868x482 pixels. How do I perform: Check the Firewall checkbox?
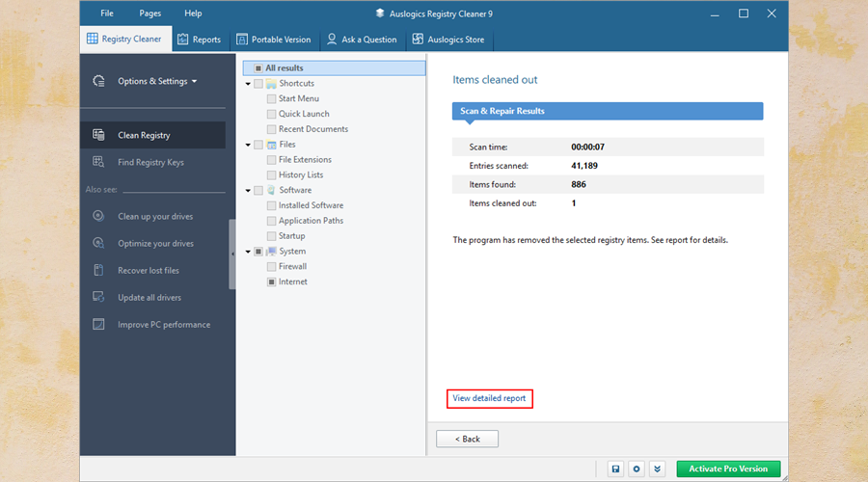click(x=271, y=267)
